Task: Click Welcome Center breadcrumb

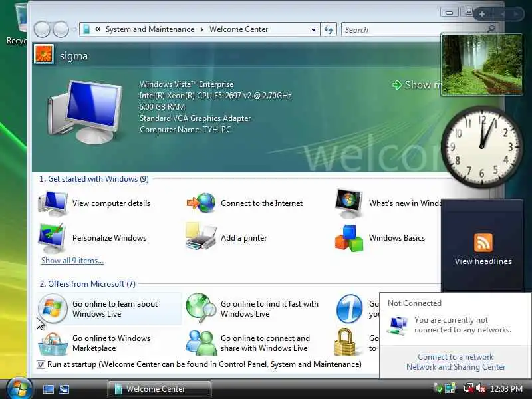Action: (239, 29)
